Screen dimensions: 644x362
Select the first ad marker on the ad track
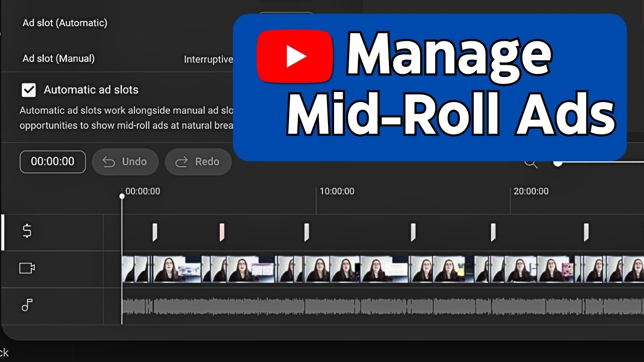click(155, 232)
